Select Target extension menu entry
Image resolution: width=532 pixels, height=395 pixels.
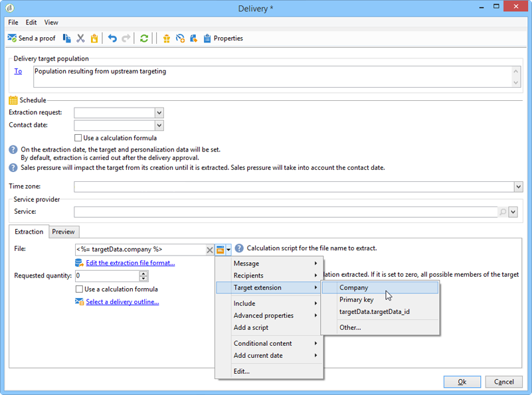tap(270, 288)
